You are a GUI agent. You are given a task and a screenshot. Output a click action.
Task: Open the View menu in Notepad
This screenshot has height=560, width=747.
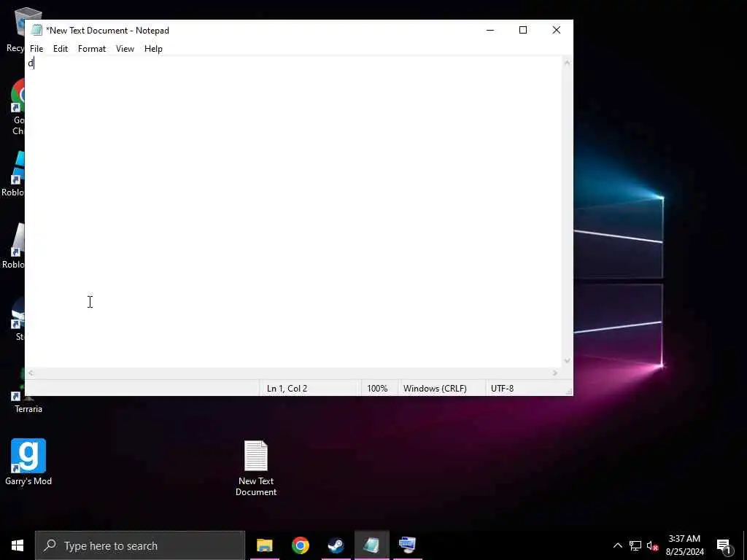(x=125, y=49)
